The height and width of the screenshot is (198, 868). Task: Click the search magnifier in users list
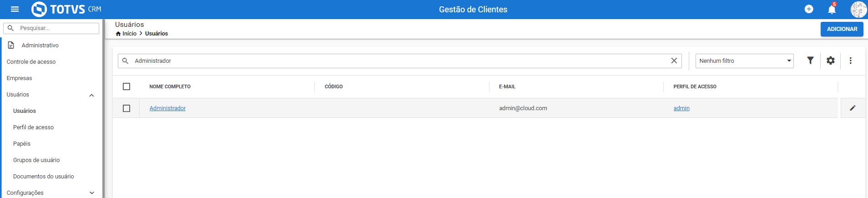126,61
